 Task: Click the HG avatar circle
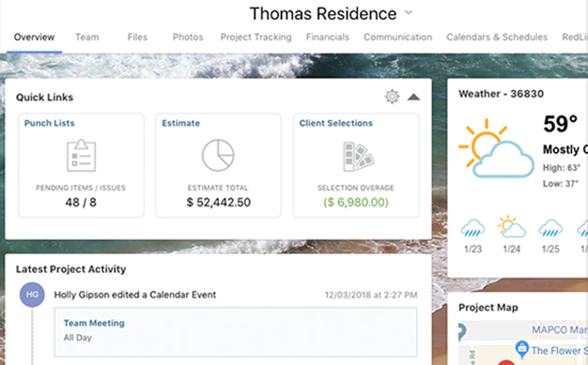[32, 295]
